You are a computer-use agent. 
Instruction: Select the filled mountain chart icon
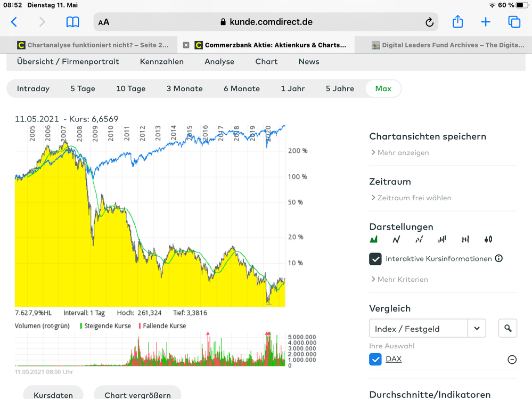click(374, 239)
